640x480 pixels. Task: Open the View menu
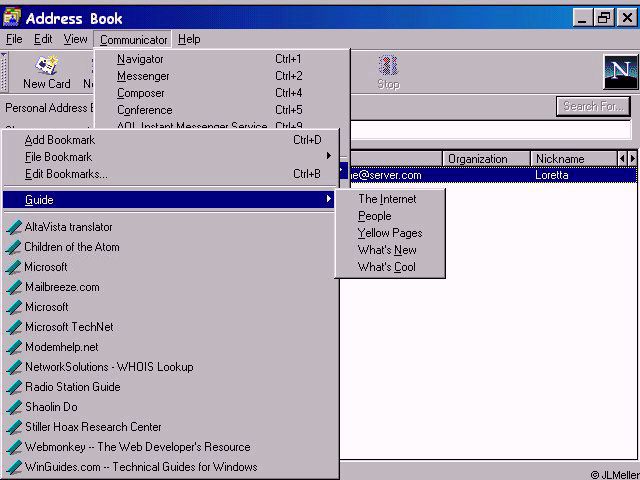76,39
